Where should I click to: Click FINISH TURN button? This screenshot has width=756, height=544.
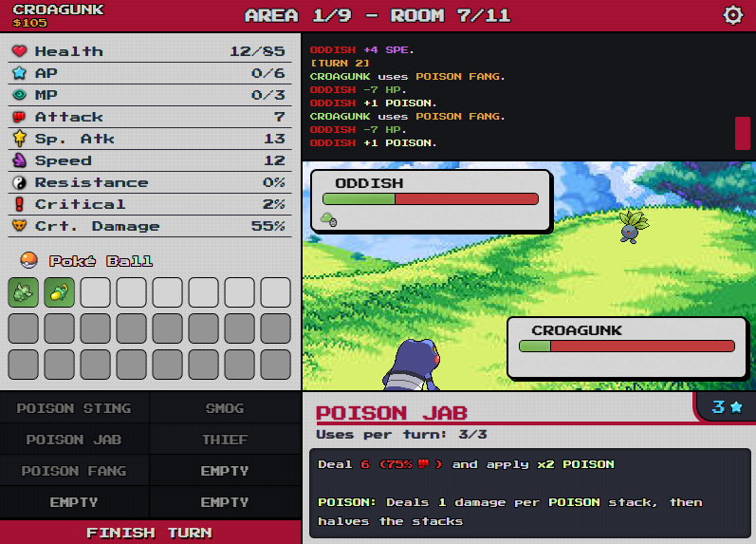(151, 533)
